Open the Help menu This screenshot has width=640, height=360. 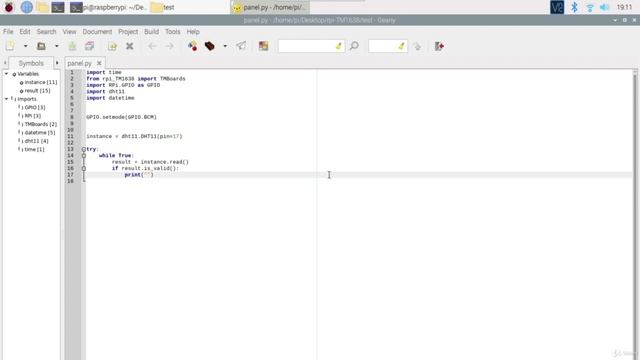pyautogui.click(x=193, y=31)
